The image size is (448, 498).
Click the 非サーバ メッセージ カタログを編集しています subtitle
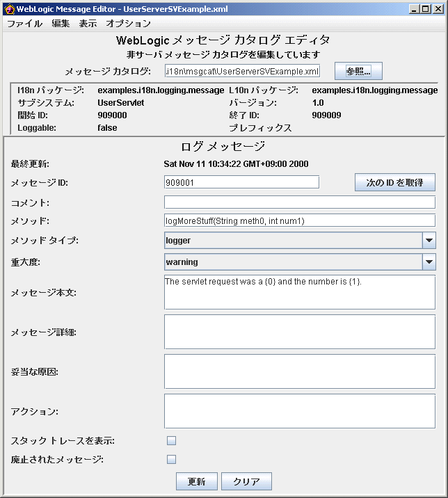tap(223, 55)
